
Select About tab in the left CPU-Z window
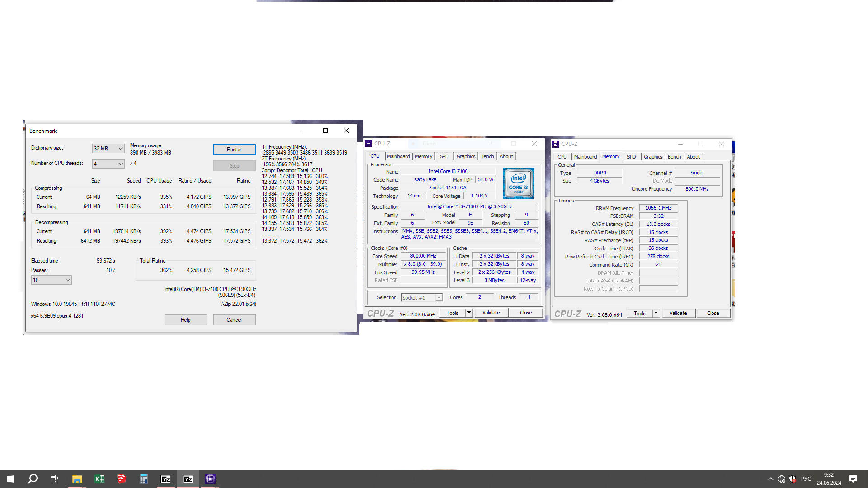(506, 156)
